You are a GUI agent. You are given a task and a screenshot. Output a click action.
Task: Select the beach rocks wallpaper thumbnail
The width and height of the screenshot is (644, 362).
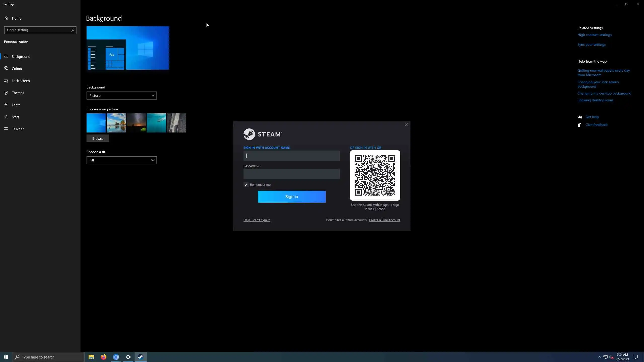point(116,123)
